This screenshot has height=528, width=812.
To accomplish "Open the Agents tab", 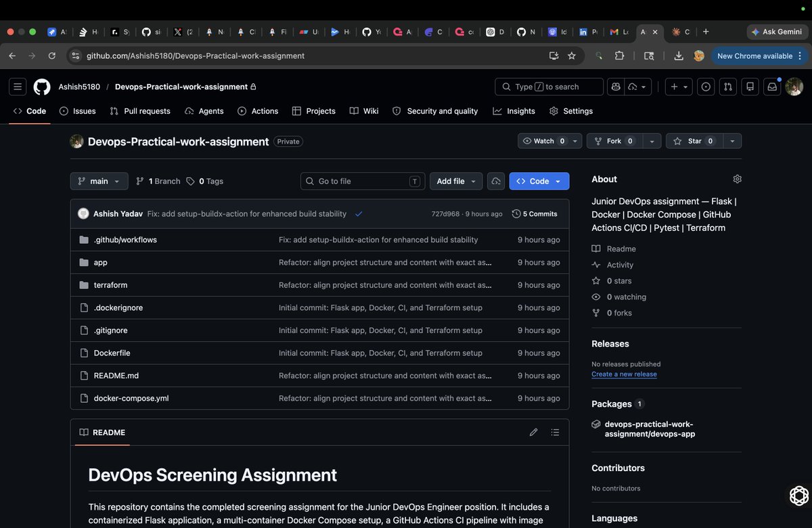I will pyautogui.click(x=204, y=111).
